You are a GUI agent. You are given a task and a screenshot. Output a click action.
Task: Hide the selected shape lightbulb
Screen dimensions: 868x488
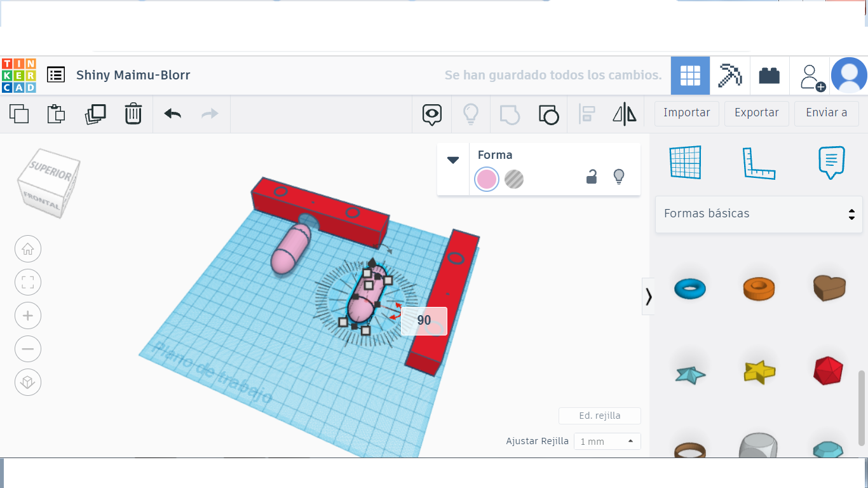(x=619, y=177)
